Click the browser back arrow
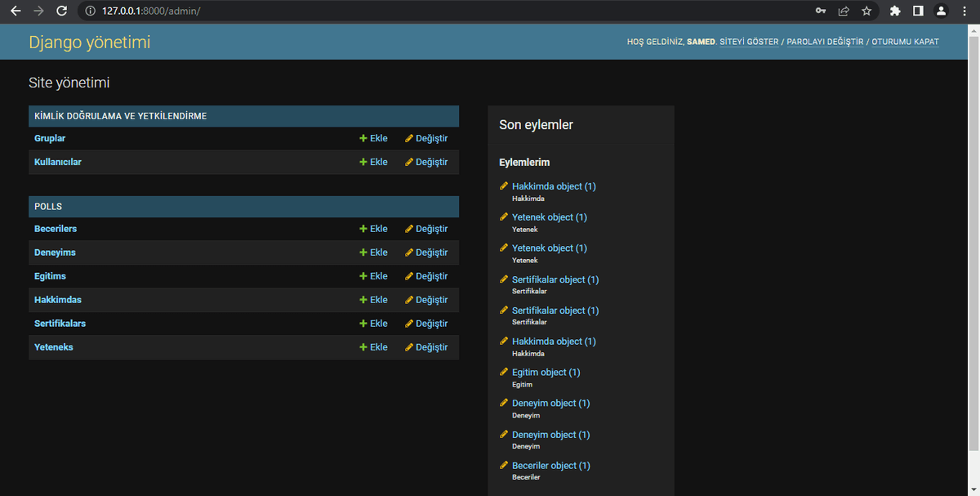Screen dimensions: 980x496 [x=15, y=11]
